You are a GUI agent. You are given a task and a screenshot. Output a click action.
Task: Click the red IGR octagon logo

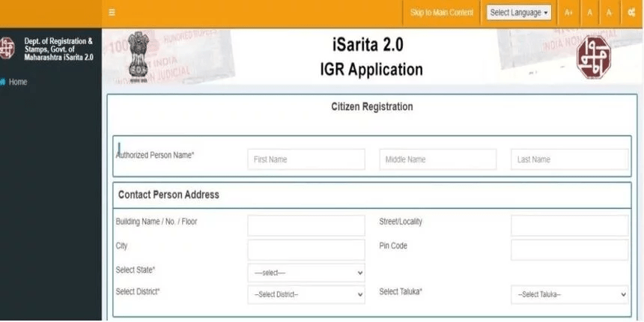coord(594,57)
